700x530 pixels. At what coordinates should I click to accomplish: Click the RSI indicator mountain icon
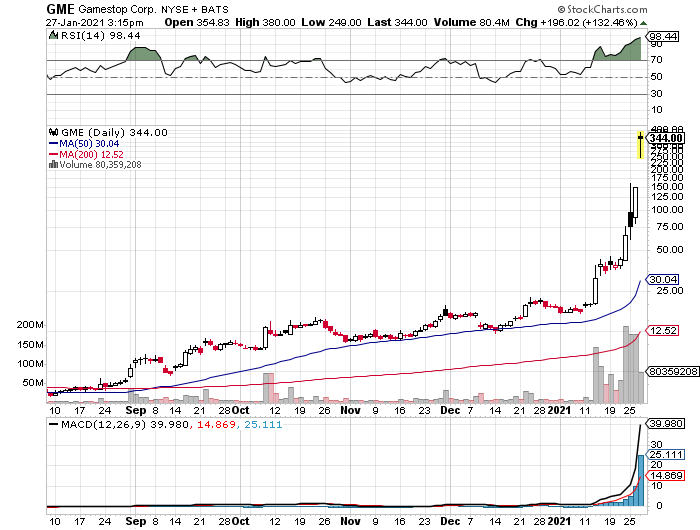click(53, 35)
